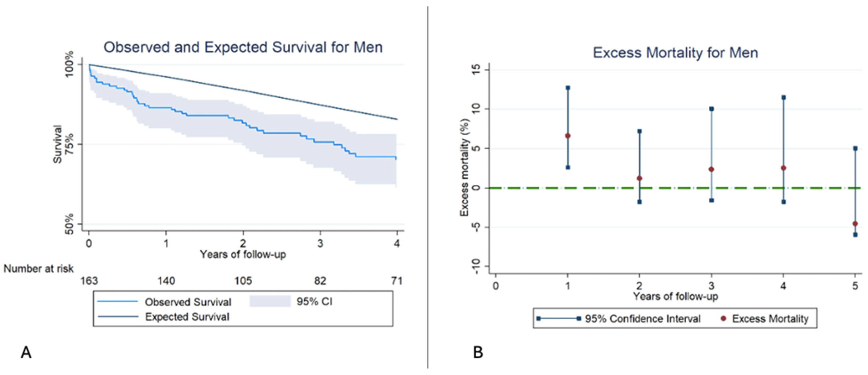Click the 95% CI shaded legend swatch
Screen dimensions: 868x375
270,301
